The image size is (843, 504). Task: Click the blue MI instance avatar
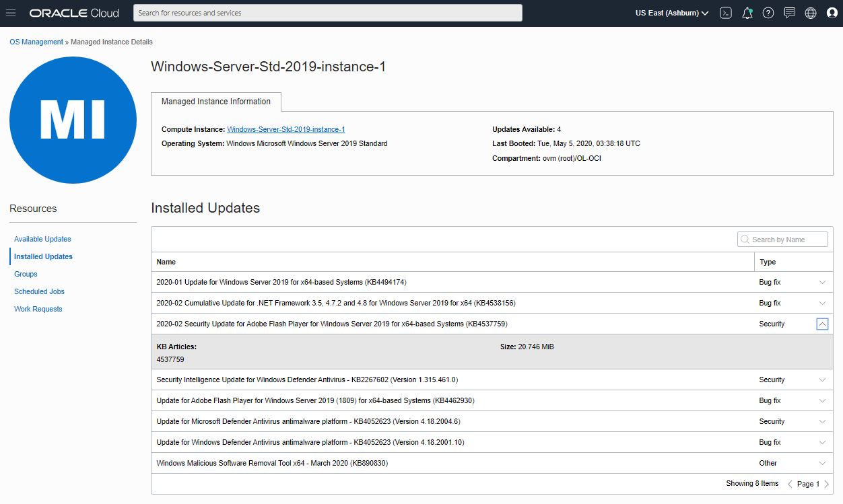point(73,120)
